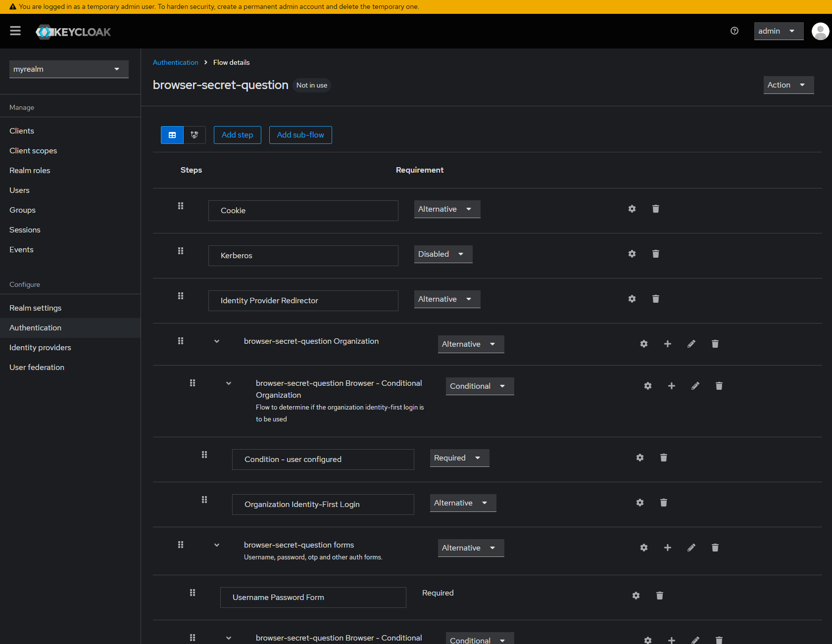
Task: Click the Username Password Form step box
Action: pos(313,598)
